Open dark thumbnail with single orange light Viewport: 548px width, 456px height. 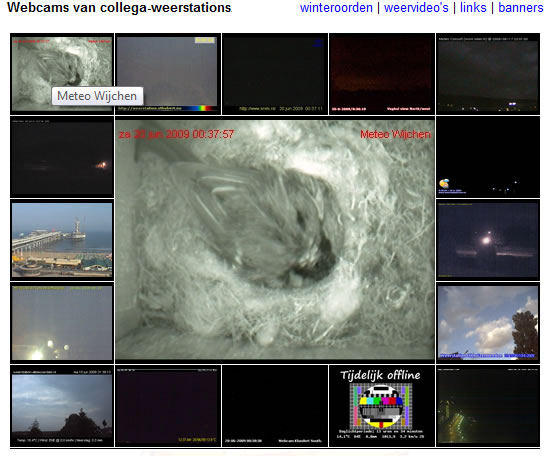coord(62,157)
